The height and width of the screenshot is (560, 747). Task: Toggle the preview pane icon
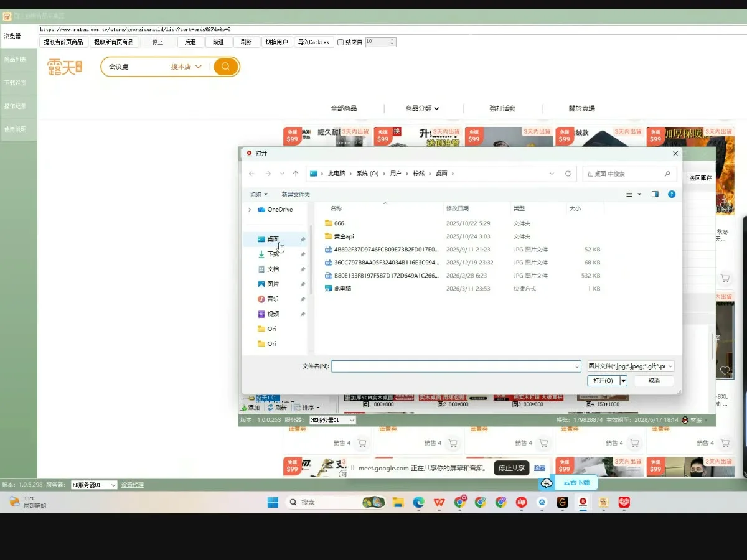[655, 194]
